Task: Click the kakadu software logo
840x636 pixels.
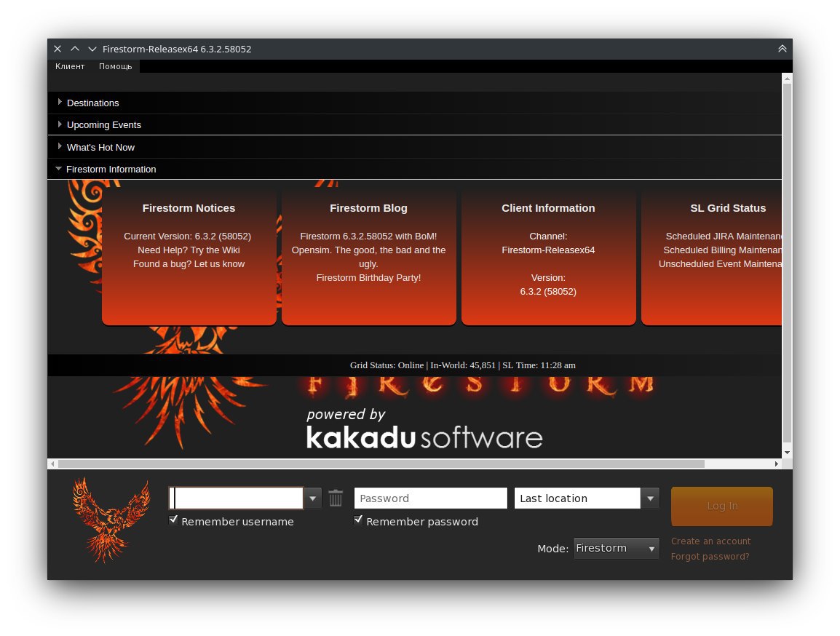Action: 424,437
